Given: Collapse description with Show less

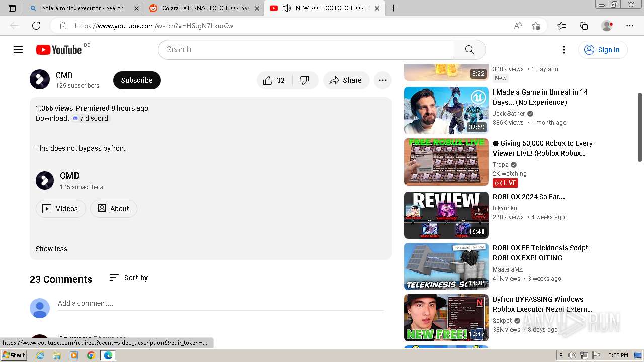Looking at the screenshot, I should [51, 249].
